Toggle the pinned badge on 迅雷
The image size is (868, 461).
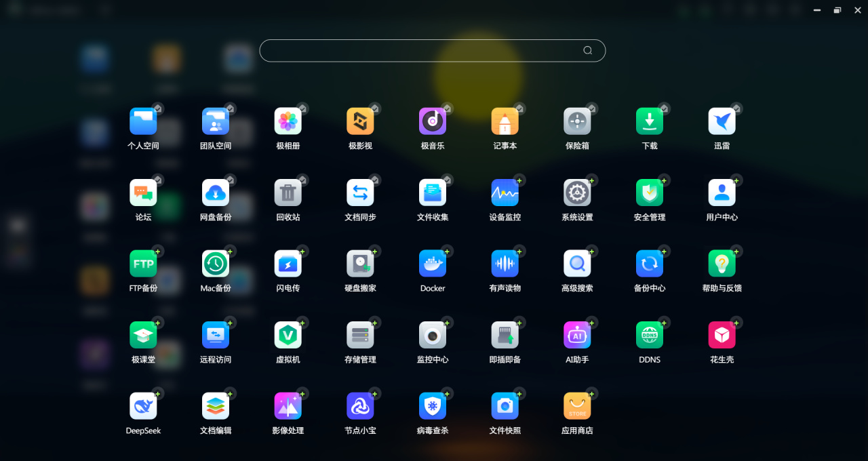click(736, 108)
